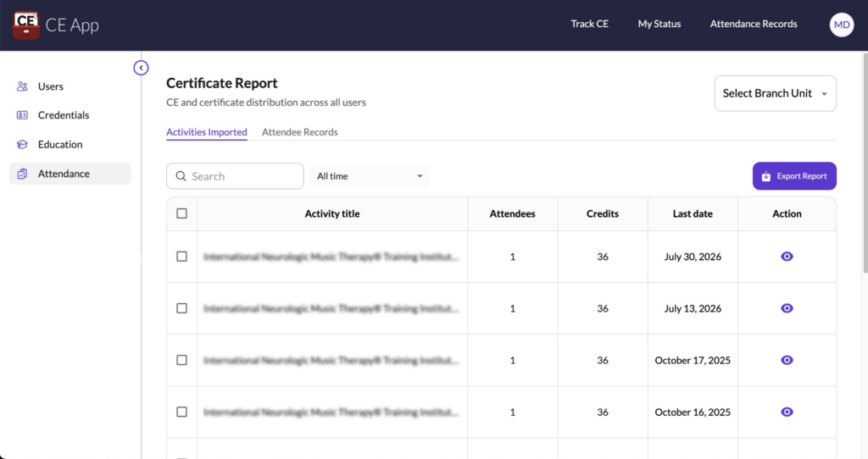Click the CE App logo icon
The width and height of the screenshot is (868, 459).
[26, 25]
